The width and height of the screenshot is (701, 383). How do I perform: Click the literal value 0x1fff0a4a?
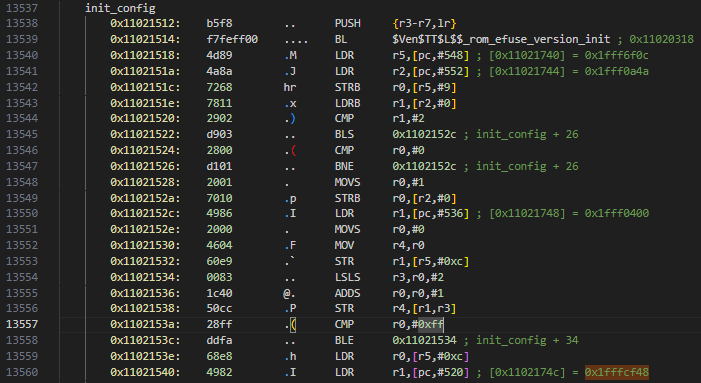pos(616,71)
